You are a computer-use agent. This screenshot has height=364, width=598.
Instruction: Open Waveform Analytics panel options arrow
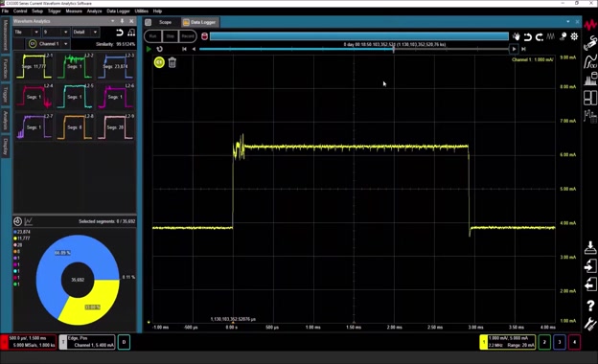[112, 21]
